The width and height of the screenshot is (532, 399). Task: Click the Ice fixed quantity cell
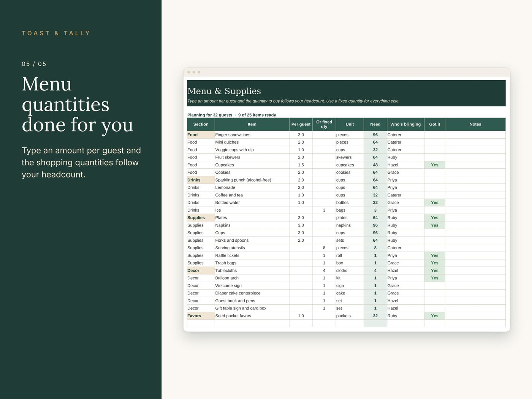coord(324,210)
